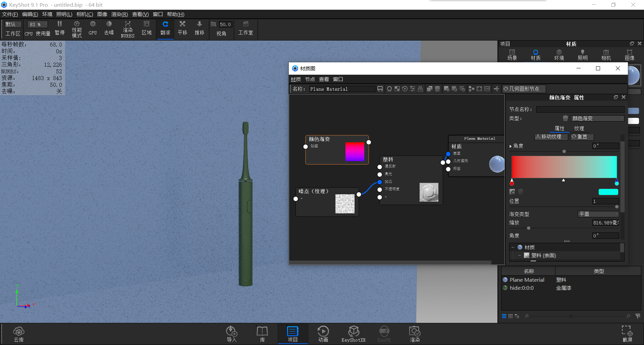The width and height of the screenshot is (644, 345).
Task: Open 云库 cloud library from bottom dock
Action: click(19, 333)
